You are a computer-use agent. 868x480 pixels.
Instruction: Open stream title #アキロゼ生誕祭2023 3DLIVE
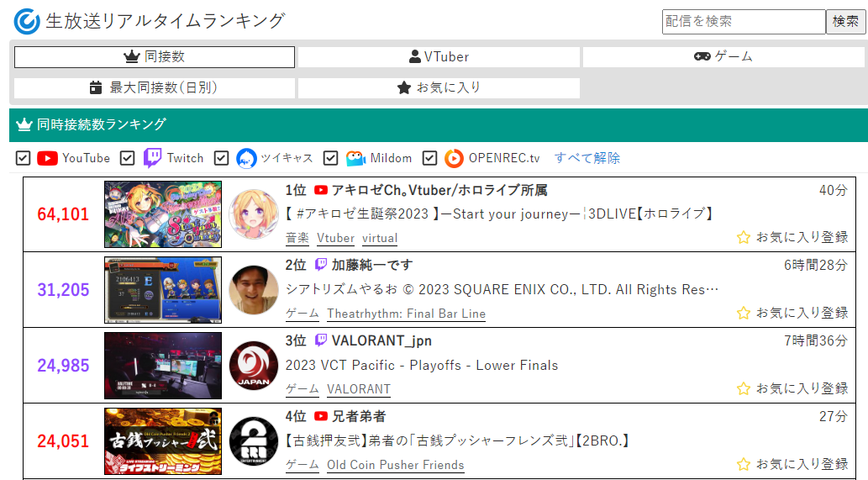pyautogui.click(x=500, y=214)
